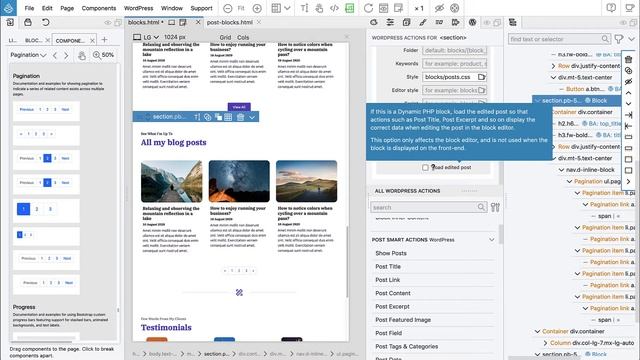Click the WordPress actions search field
The image size is (640, 360).
[429, 207]
